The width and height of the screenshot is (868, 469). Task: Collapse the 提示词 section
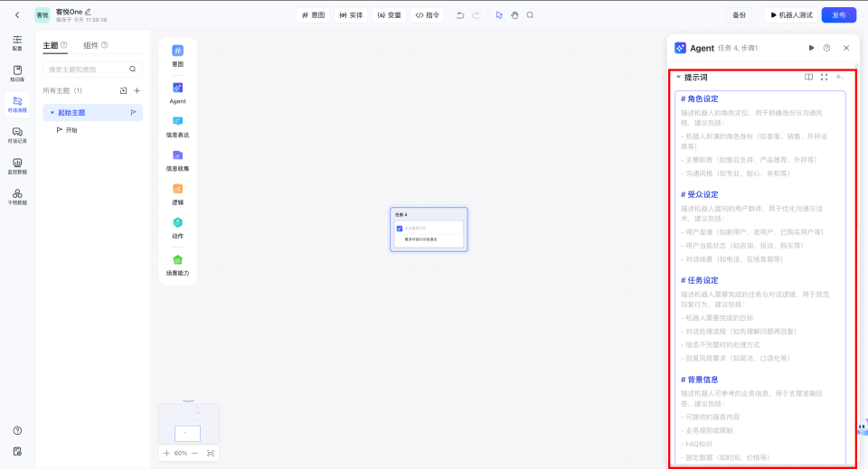[678, 77]
